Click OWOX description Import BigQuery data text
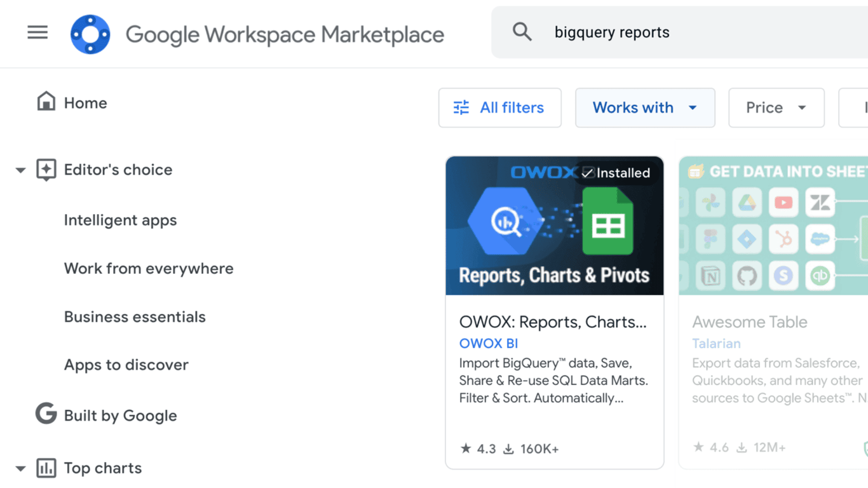Image resolution: width=868 pixels, height=488 pixels. (x=553, y=381)
